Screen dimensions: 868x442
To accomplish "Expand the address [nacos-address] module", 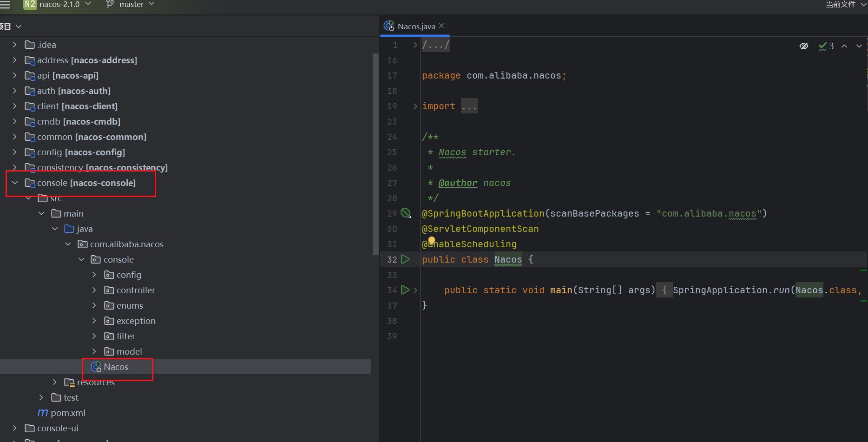I will coord(14,60).
